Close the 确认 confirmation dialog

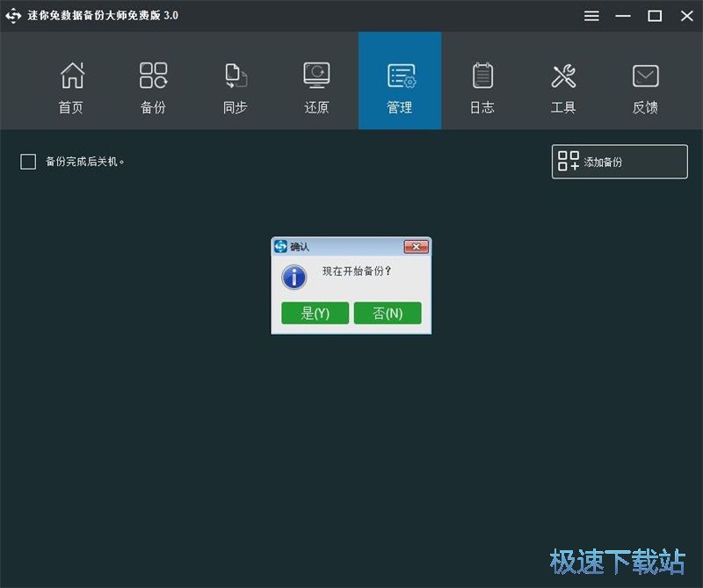(416, 247)
